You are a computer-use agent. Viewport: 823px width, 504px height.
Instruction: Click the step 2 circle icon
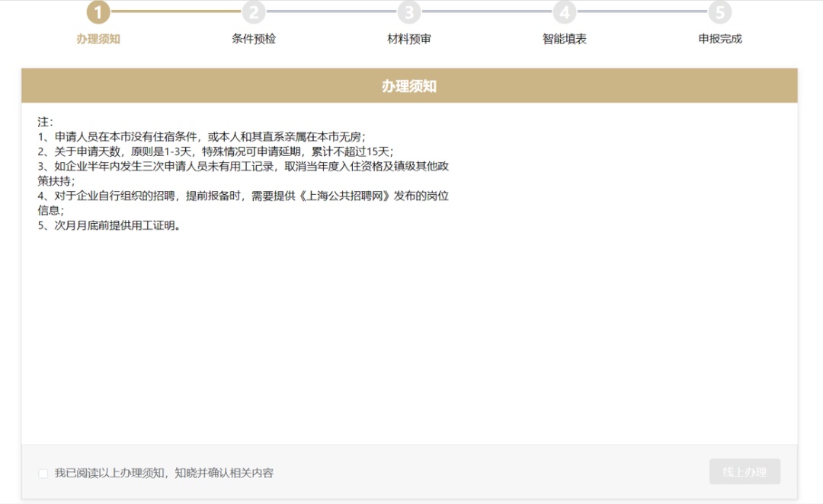[254, 12]
